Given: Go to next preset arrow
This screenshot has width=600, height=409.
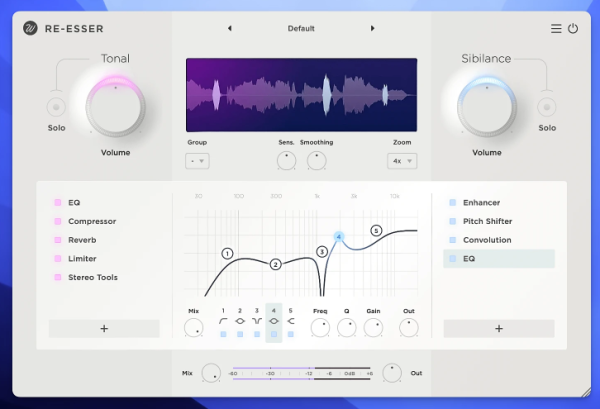Looking at the screenshot, I should (373, 29).
